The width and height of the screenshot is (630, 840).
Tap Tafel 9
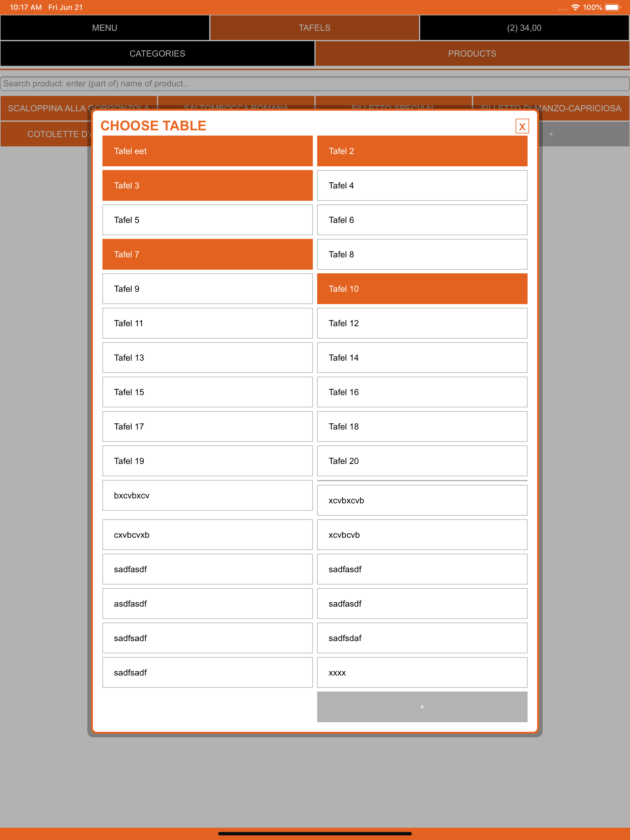tap(207, 289)
